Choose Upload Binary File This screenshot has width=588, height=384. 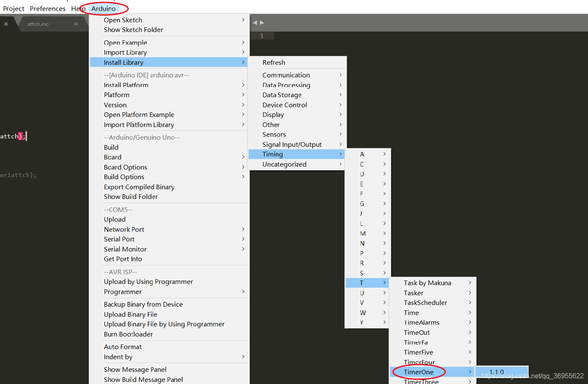[x=169, y=315]
